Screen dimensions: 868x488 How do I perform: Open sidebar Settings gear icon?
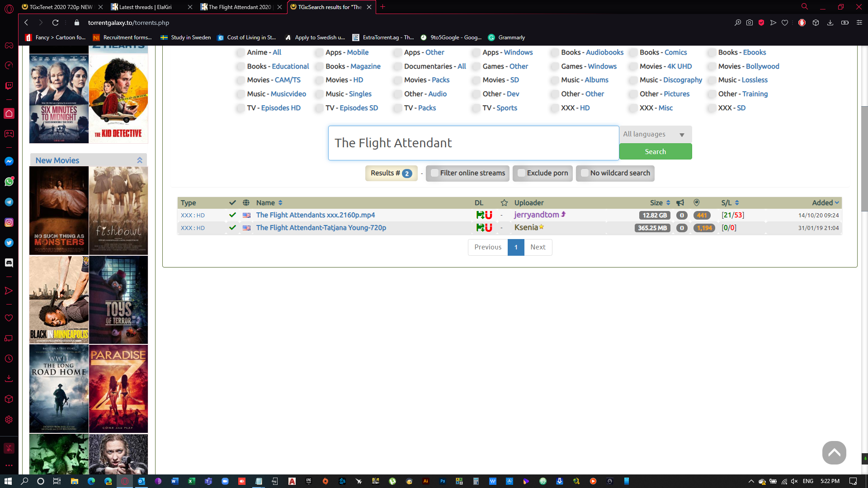point(9,420)
